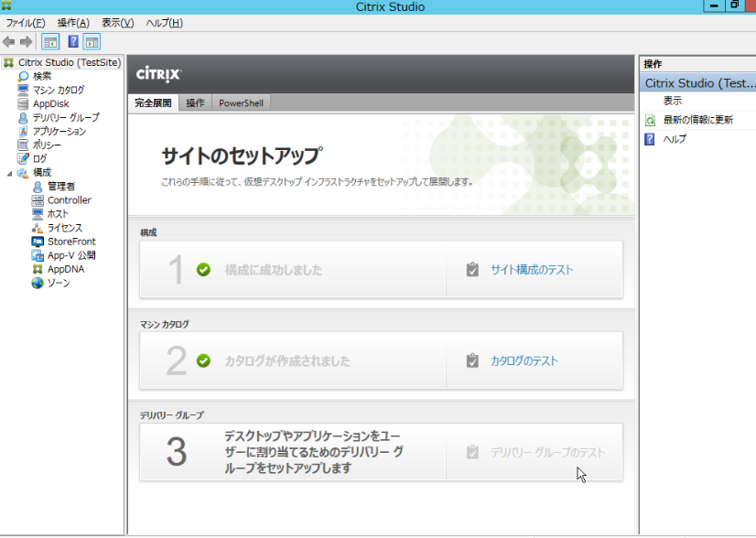Click the Back arrow toolbar icon
The height and width of the screenshot is (538, 756).
point(8,42)
